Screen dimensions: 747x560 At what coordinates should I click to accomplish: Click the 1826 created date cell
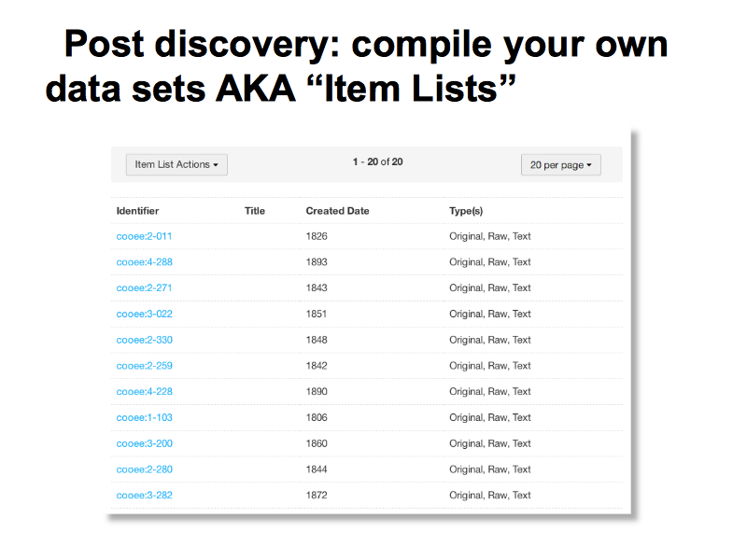(x=317, y=236)
